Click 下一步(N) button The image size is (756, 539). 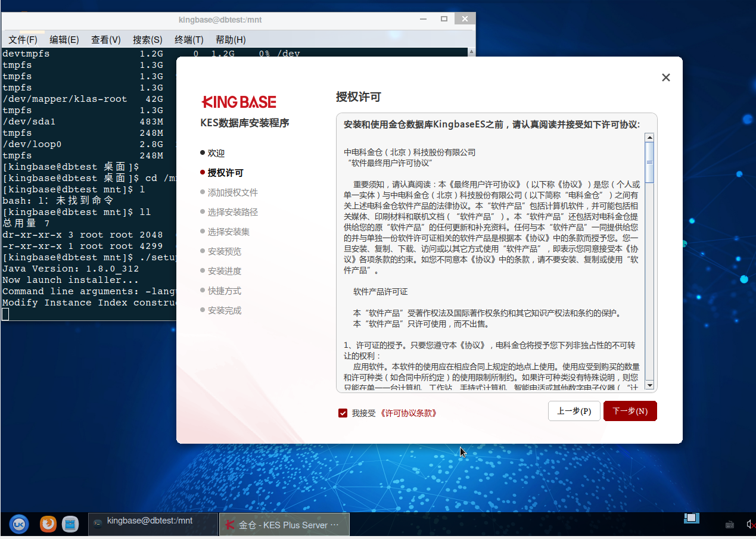(630, 411)
